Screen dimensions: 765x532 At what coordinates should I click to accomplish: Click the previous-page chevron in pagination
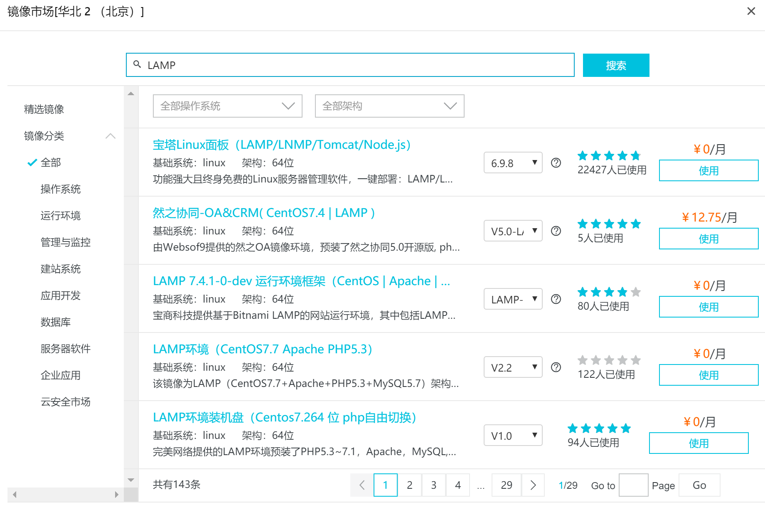click(361, 485)
